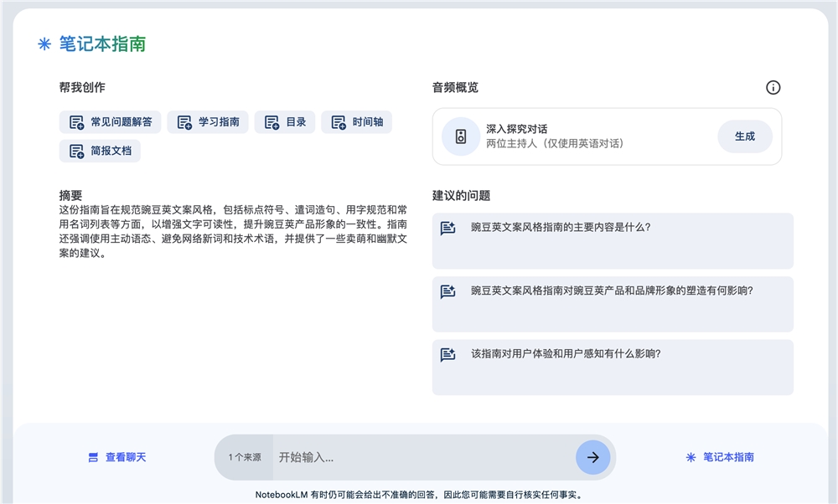Click the 深入探究对话 title text

(x=516, y=129)
